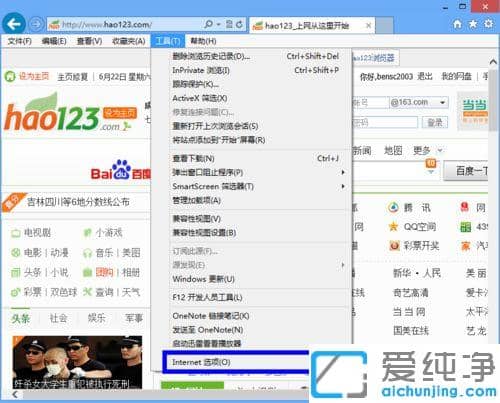Click the address bar URL field
This screenshot has height=403, width=500.
pos(125,25)
